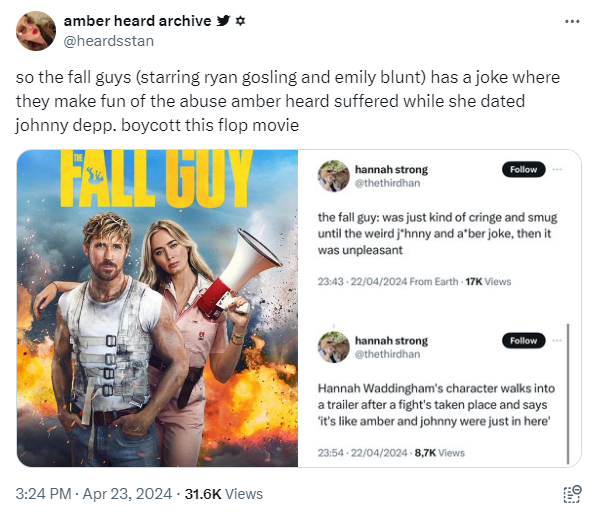The image size is (598, 516).
Task: Click the 17K Views text in quoted tweet
Action: [488, 281]
